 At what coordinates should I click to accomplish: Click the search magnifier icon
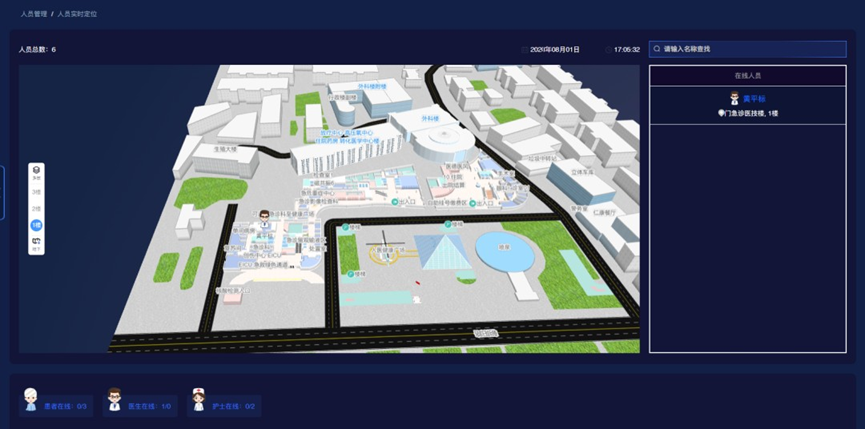point(657,49)
